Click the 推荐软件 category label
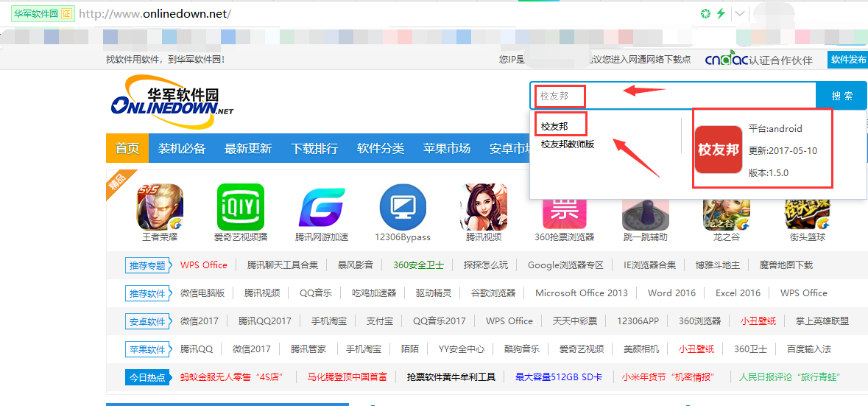The height and width of the screenshot is (406, 868). [147, 293]
